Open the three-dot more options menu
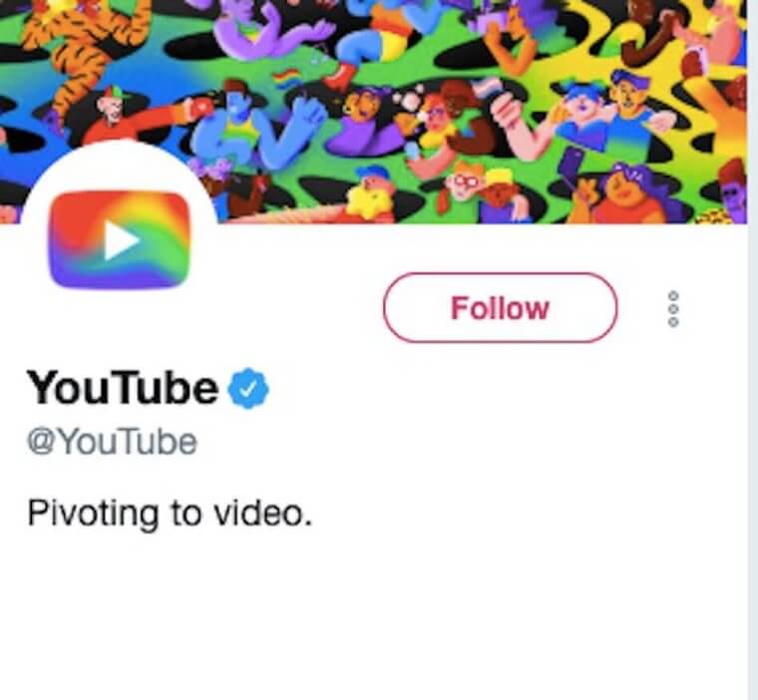 point(673,310)
